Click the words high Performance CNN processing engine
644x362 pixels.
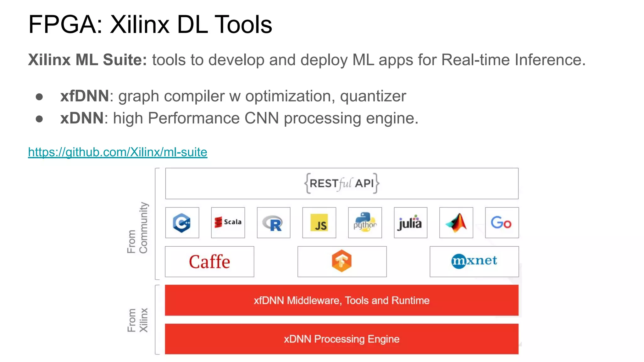266,118
